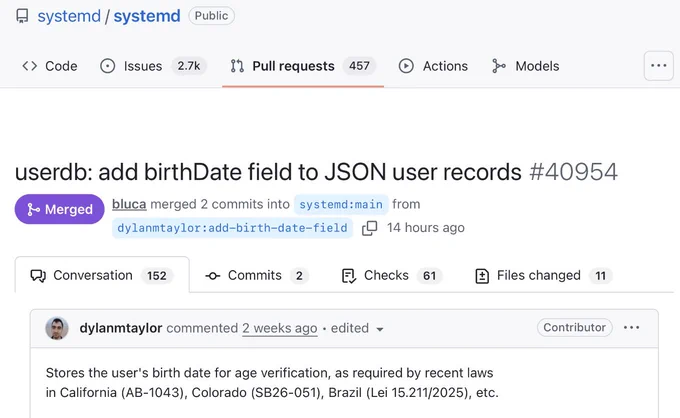Open the Checks tab
The width and height of the screenshot is (680, 418).
coord(392,275)
